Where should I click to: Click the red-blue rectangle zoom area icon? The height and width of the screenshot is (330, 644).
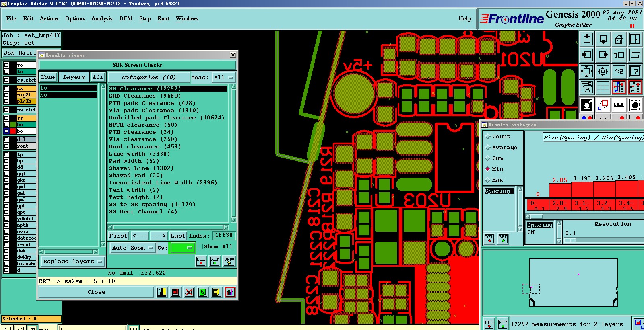(x=603, y=105)
